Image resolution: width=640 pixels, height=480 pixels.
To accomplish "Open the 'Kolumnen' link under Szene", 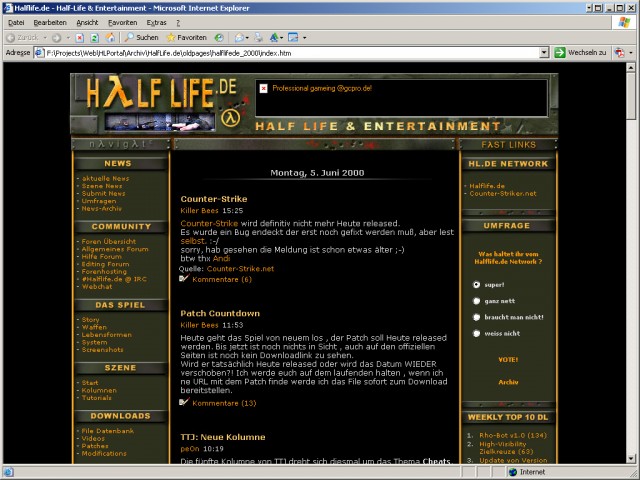I will point(99,390).
